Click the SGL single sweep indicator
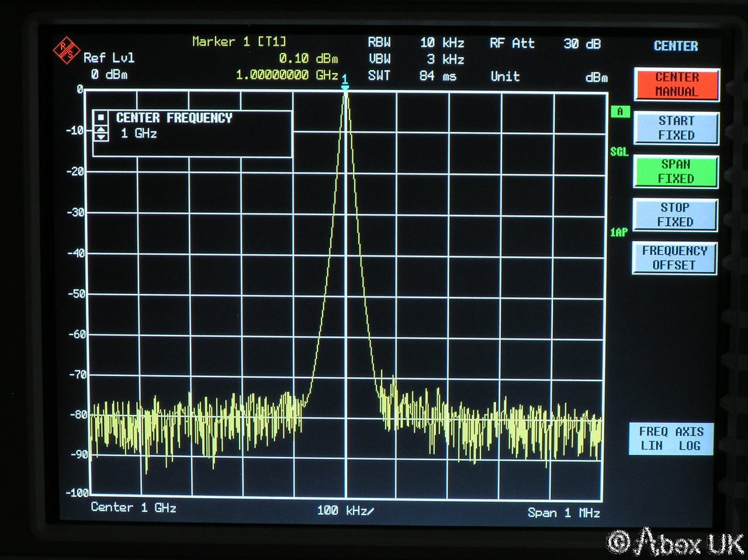748x560 pixels. [619, 152]
